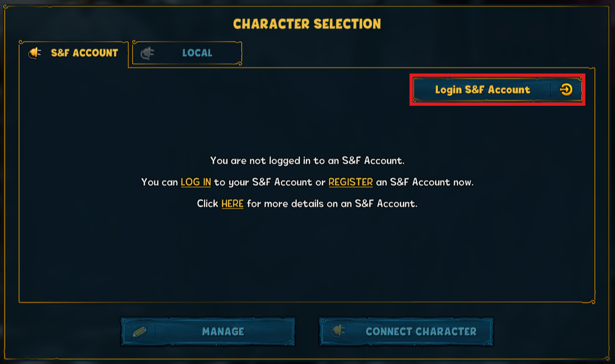Screen dimensions: 615x364
Task: Click the grey plug icon on Local tab
Action: 147,53
